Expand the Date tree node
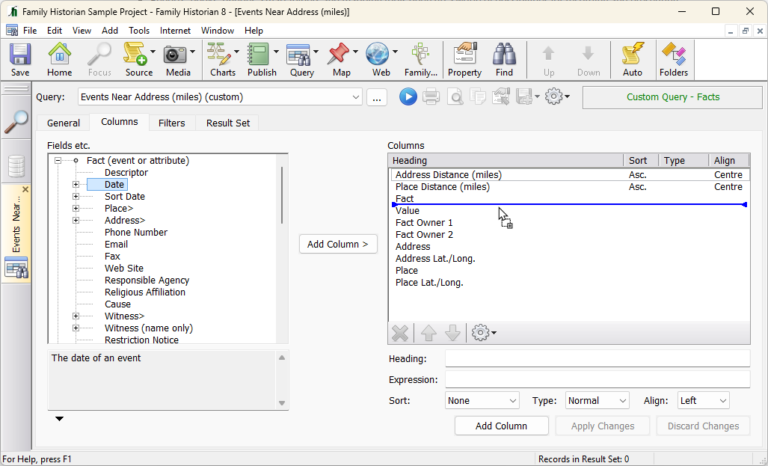Viewport: 768px width, 466px height. [x=75, y=184]
